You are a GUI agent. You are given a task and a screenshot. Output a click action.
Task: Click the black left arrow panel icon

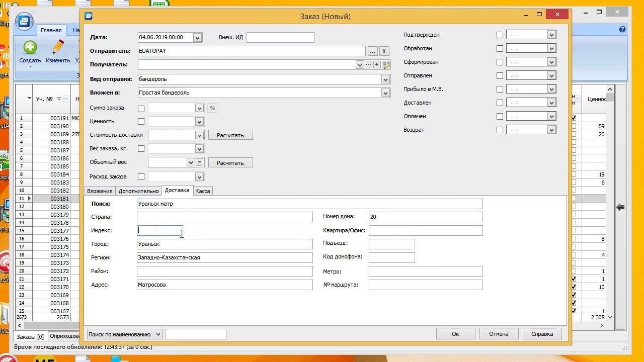click(x=620, y=207)
